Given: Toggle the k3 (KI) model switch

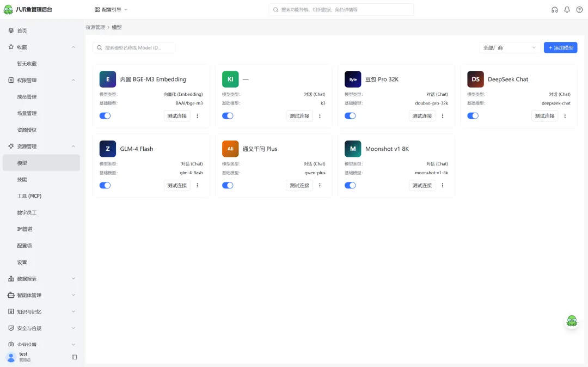Looking at the screenshot, I should click(x=228, y=116).
